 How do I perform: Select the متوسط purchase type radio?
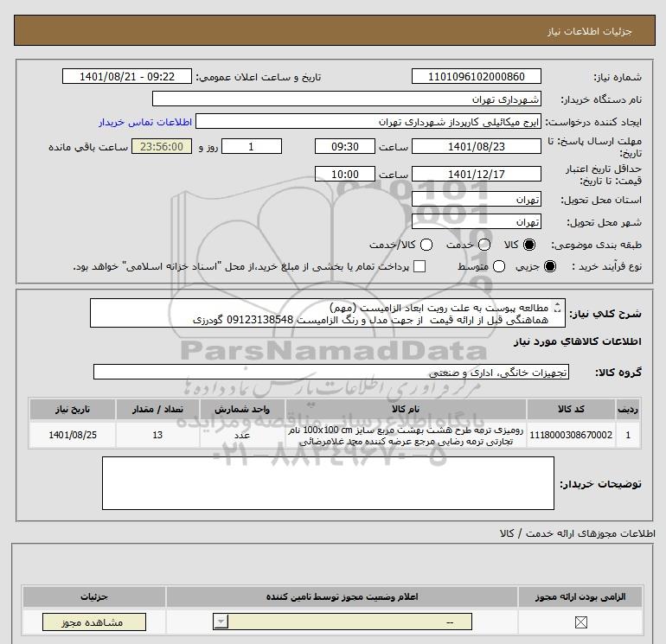pyautogui.click(x=499, y=266)
